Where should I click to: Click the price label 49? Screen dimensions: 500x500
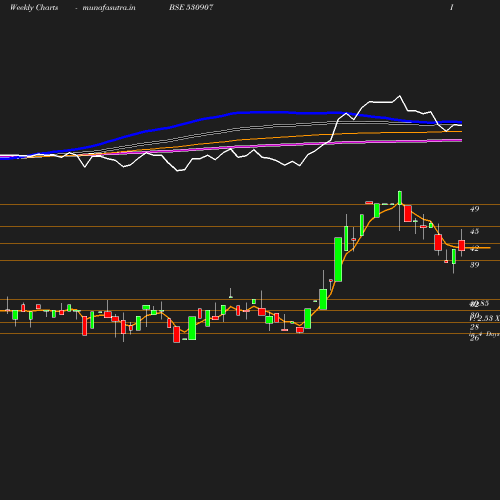(x=474, y=209)
